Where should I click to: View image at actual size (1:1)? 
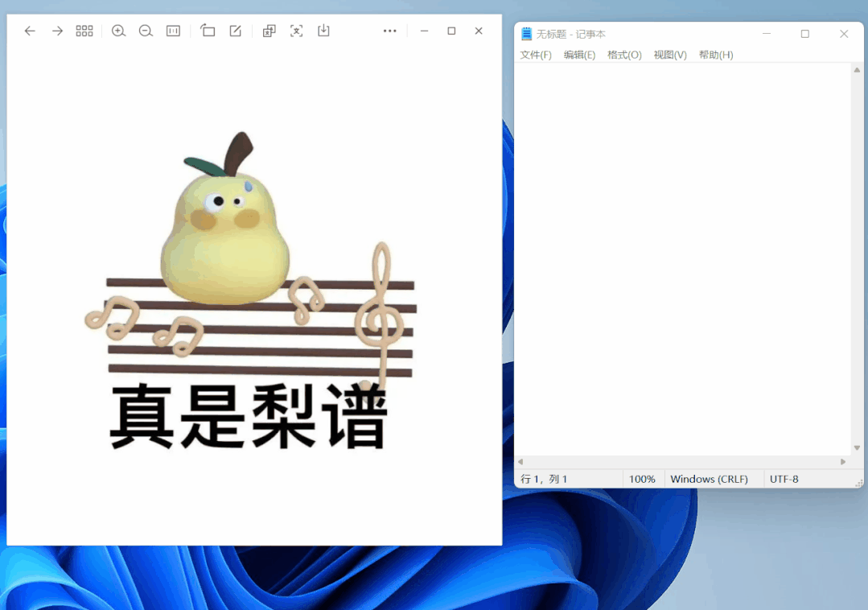tap(172, 31)
